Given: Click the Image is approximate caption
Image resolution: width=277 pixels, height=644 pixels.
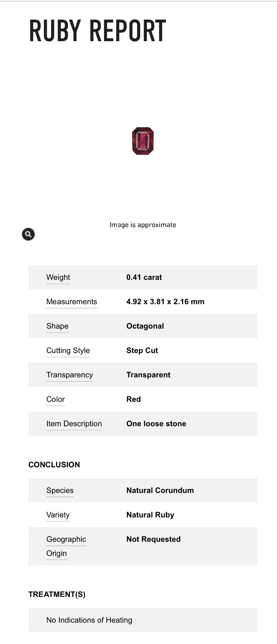Looking at the screenshot, I should point(143,225).
